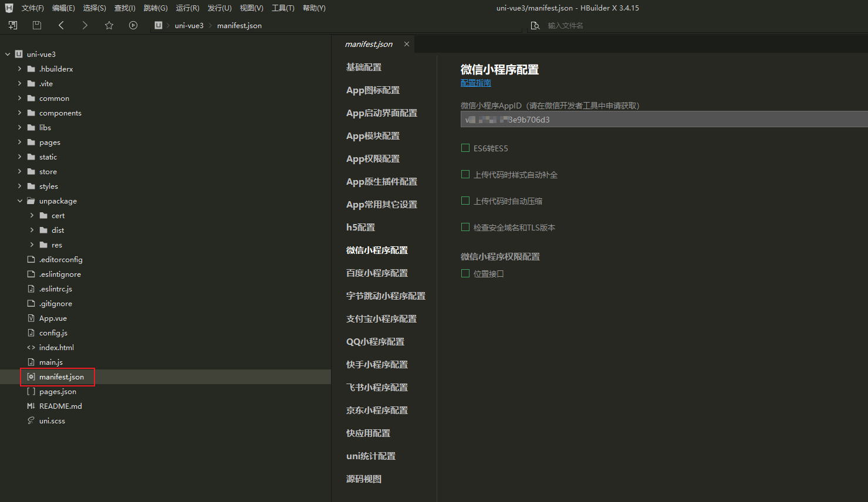Go back with the left arrow icon
This screenshot has height=502, width=868.
62,25
